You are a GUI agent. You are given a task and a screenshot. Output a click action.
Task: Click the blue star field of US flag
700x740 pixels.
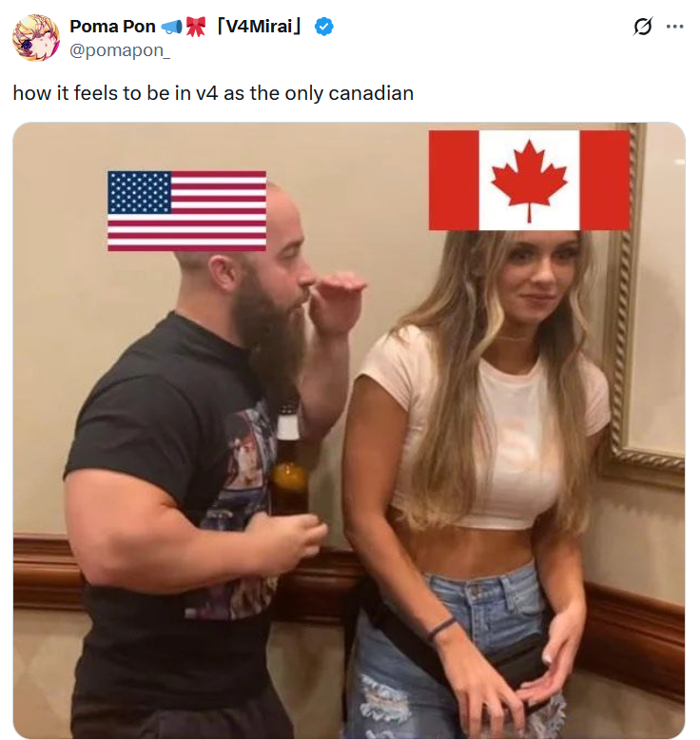(x=139, y=192)
